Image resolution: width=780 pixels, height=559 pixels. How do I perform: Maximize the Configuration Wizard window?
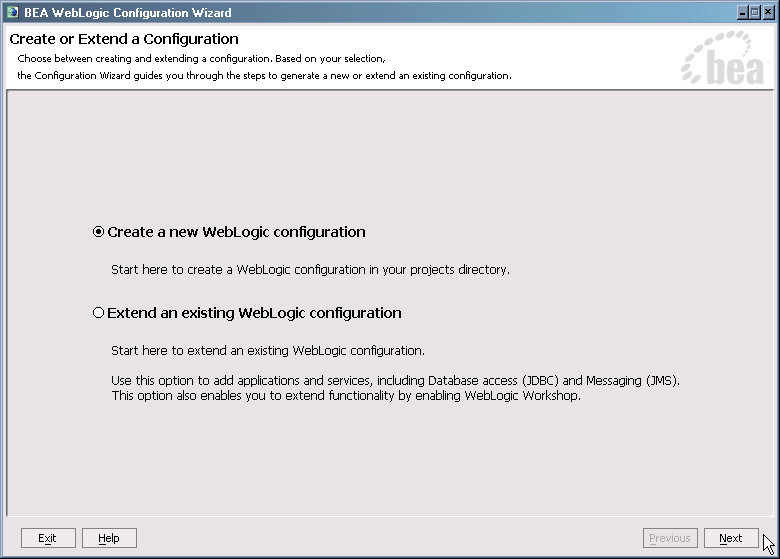click(x=755, y=12)
